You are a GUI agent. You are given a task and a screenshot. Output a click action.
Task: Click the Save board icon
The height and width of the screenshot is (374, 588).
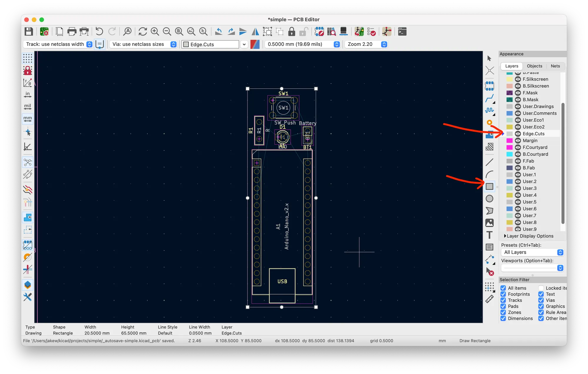pyautogui.click(x=29, y=31)
